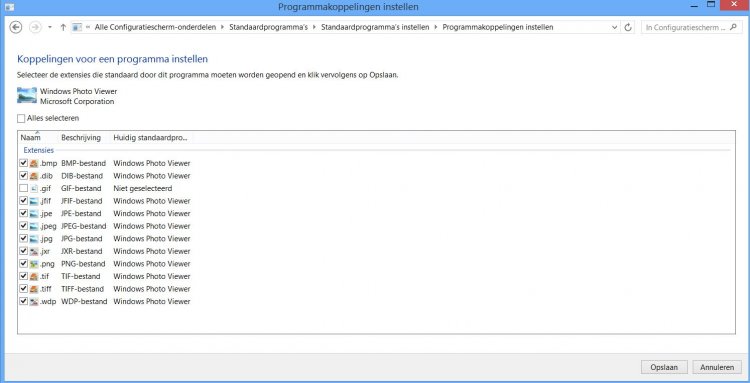Click the Control Panel icon in address bar
The height and width of the screenshot is (383, 750).
77,27
